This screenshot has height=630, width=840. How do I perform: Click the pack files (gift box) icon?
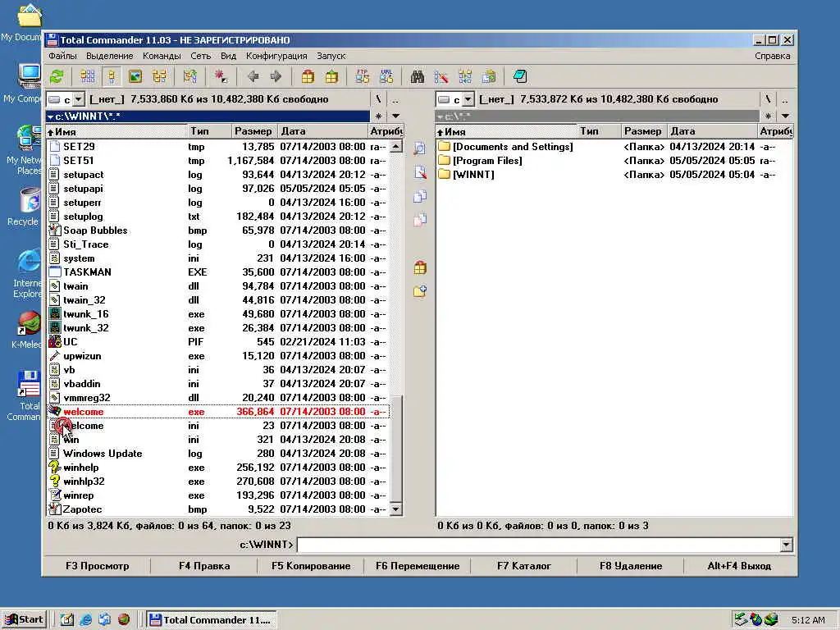(308, 76)
